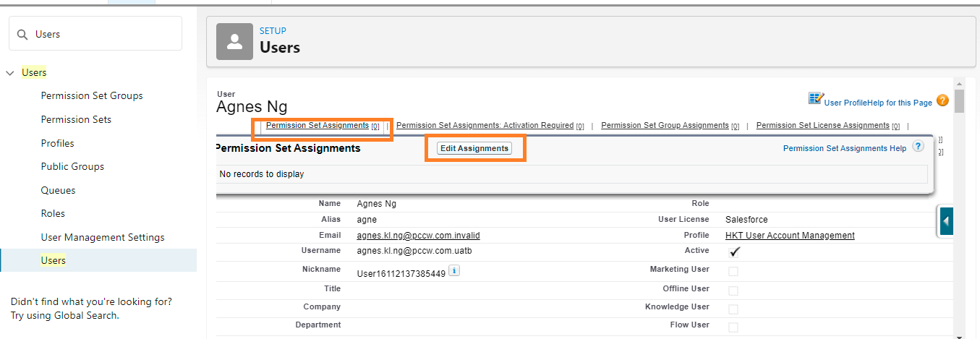Open the Help for this Page link
This screenshot has width=980, height=339.
901,103
